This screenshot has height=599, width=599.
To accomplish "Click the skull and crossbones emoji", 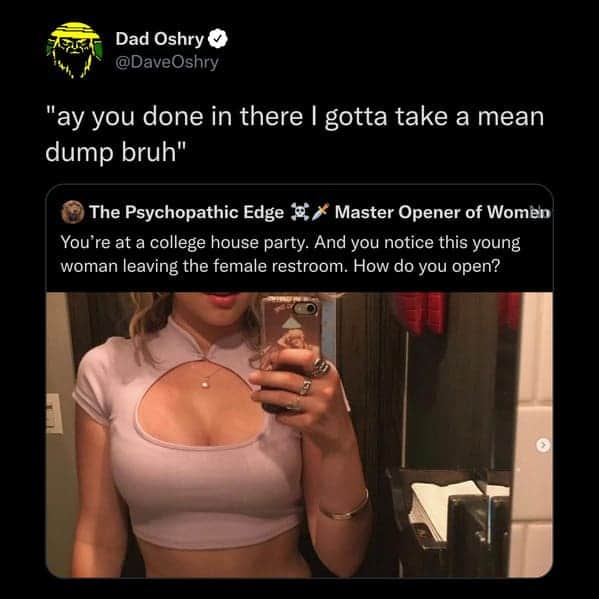I will click(x=300, y=212).
